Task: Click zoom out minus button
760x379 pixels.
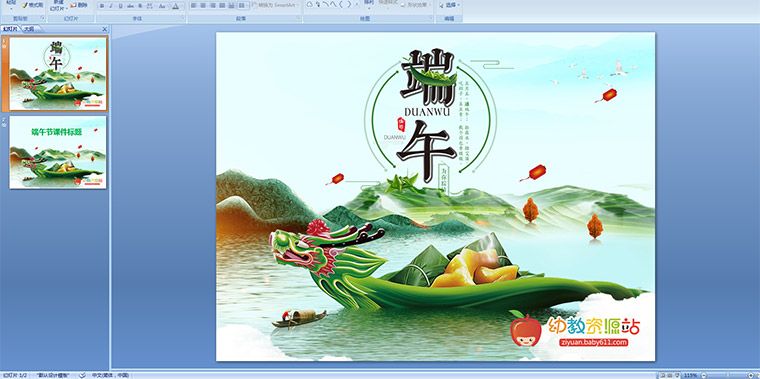Action: 704,375
